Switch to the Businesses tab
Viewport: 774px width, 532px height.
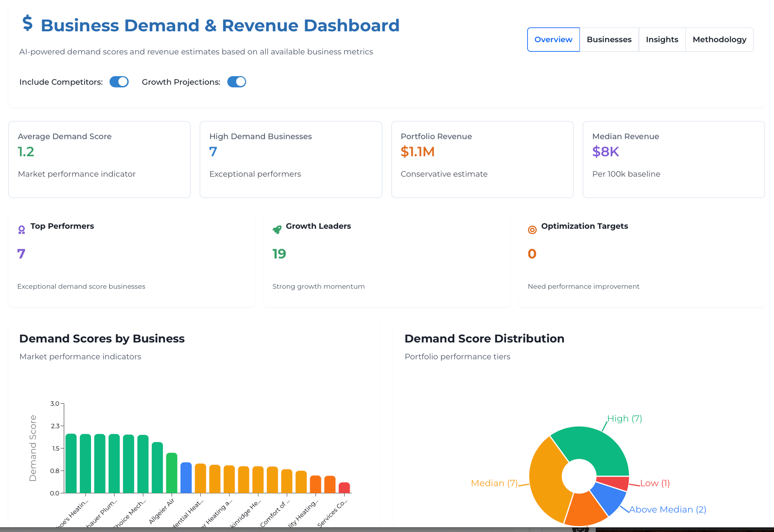[x=609, y=39]
